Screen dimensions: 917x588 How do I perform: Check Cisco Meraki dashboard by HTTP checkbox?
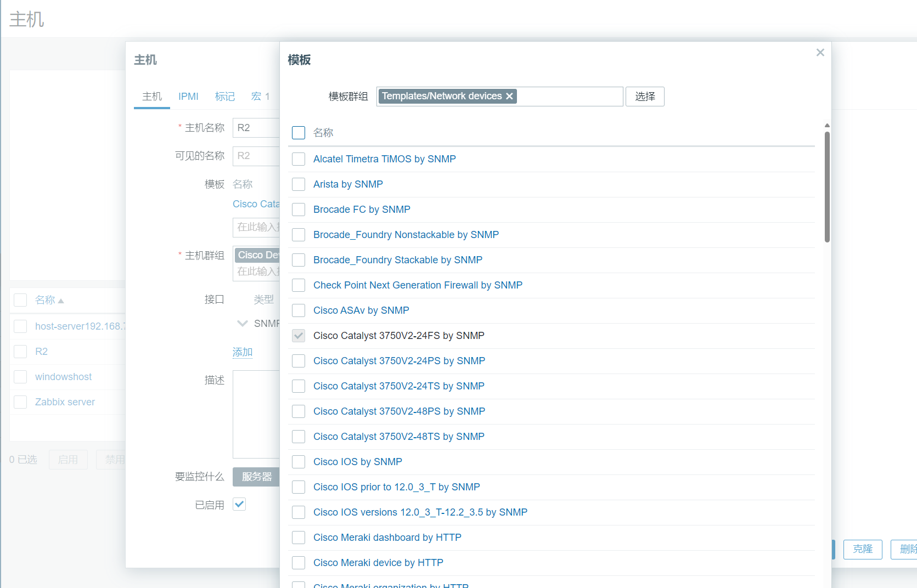[x=299, y=538]
